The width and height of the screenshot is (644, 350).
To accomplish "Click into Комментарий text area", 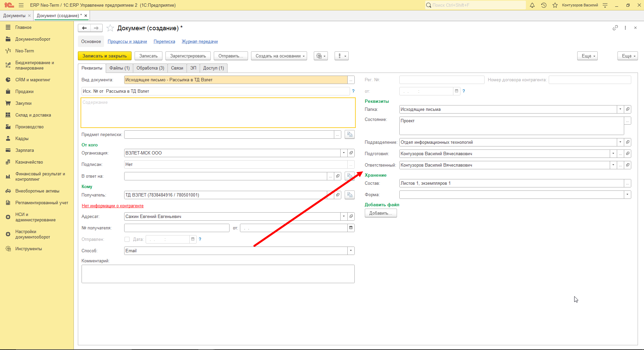I will click(218, 274).
